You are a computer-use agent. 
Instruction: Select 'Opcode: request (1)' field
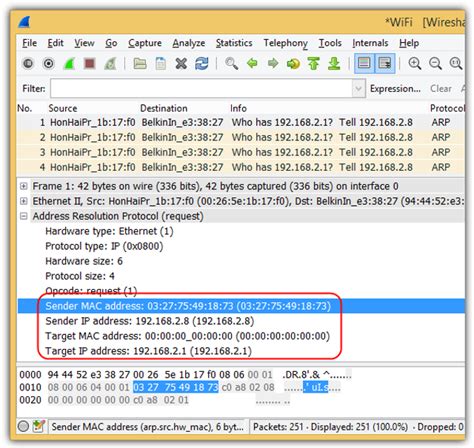pos(91,291)
